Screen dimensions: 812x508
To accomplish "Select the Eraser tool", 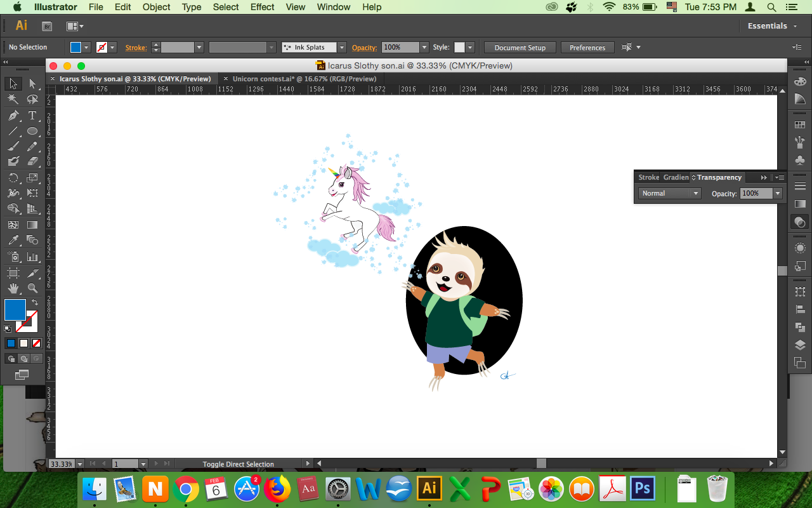I will [x=32, y=161].
